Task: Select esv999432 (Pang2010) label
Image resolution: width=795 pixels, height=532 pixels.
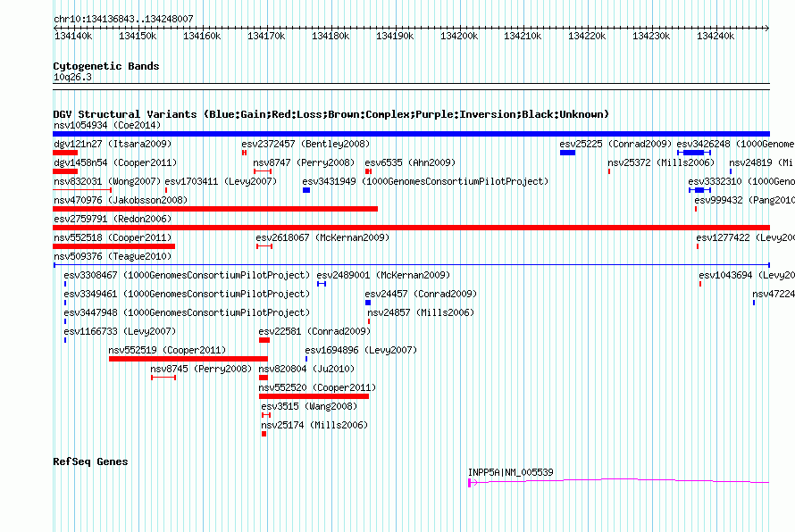Action: [744, 200]
